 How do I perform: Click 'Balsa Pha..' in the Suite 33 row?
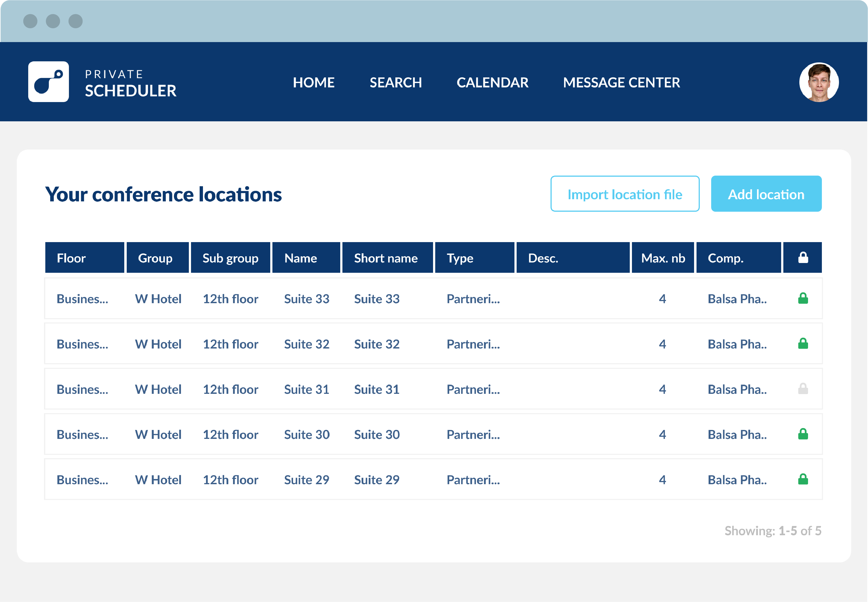point(737,299)
